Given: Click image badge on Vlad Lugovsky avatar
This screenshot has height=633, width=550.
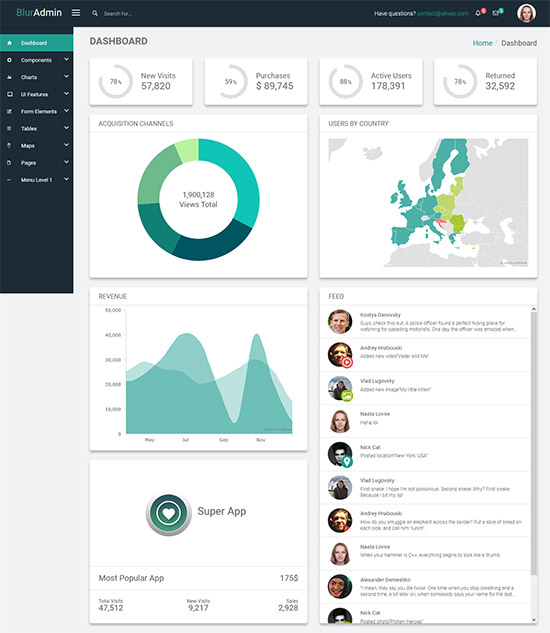Looking at the screenshot, I should [347, 396].
